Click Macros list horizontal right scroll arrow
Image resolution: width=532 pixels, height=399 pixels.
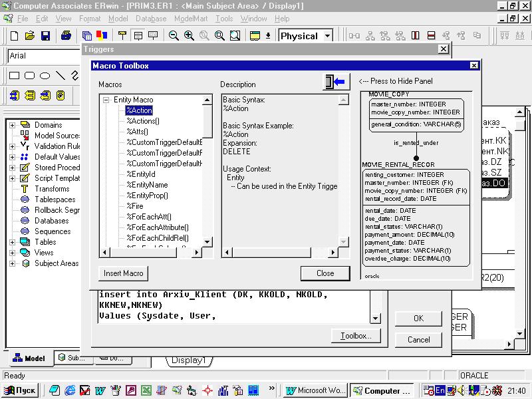click(196, 252)
